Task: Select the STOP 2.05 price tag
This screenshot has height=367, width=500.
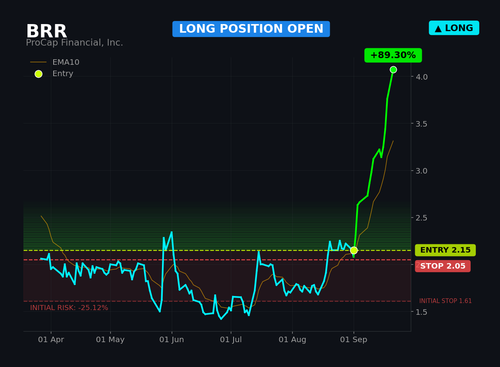Action: 443,266
